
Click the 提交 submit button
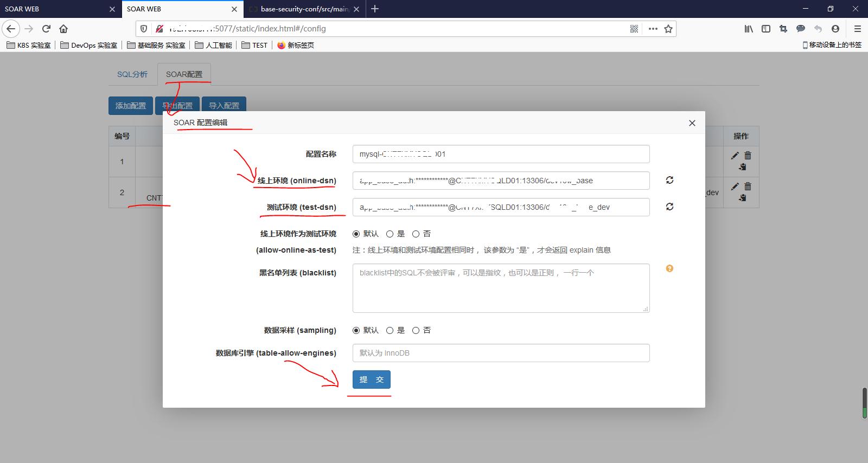click(x=371, y=380)
